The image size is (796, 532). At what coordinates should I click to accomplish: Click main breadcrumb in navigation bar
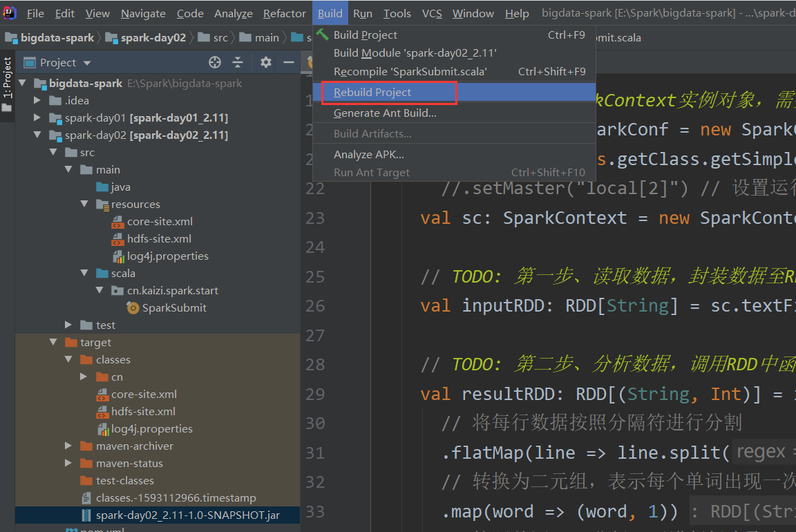pyautogui.click(x=259, y=37)
